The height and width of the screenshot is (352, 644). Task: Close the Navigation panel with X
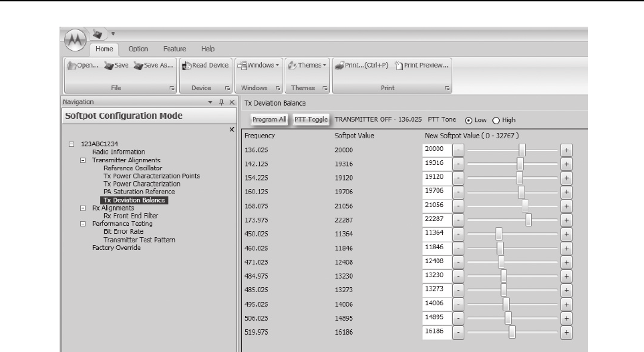[x=231, y=102]
